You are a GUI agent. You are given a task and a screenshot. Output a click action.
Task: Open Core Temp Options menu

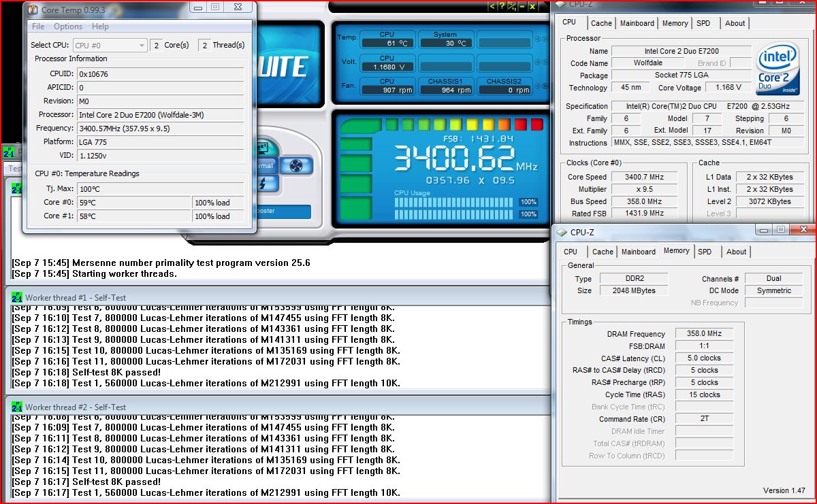pyautogui.click(x=68, y=27)
